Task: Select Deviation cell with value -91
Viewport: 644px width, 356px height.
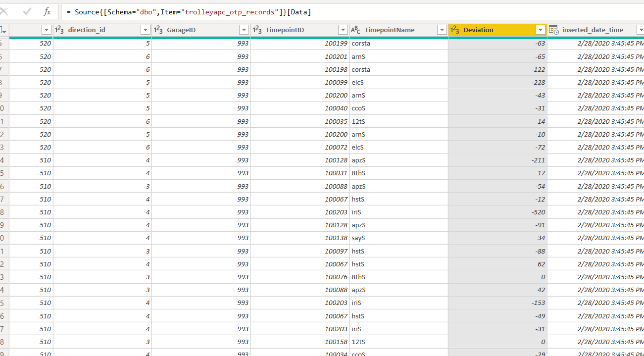Action: pos(497,225)
